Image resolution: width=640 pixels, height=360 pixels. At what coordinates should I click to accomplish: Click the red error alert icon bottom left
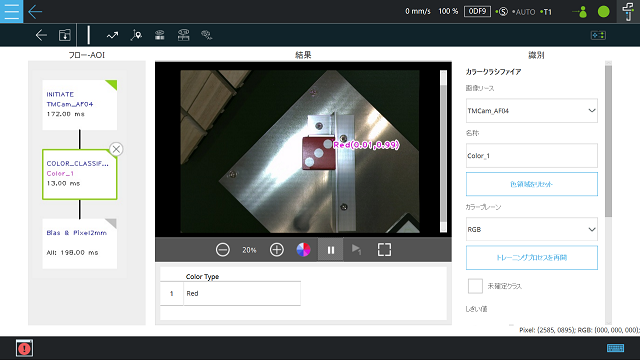point(24,348)
